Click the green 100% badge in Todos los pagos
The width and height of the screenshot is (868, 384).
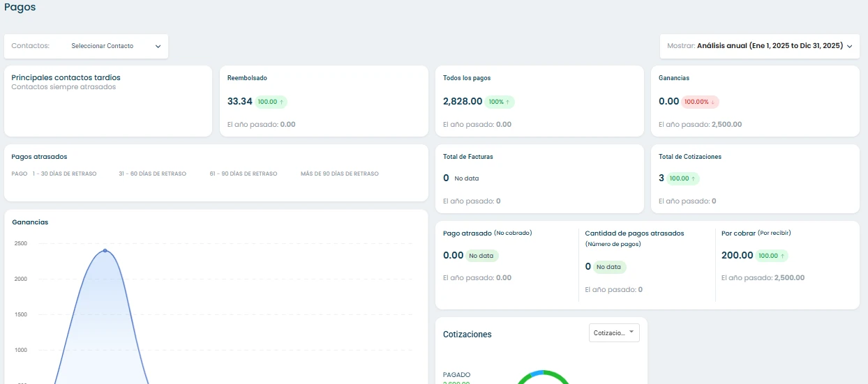[x=500, y=102]
